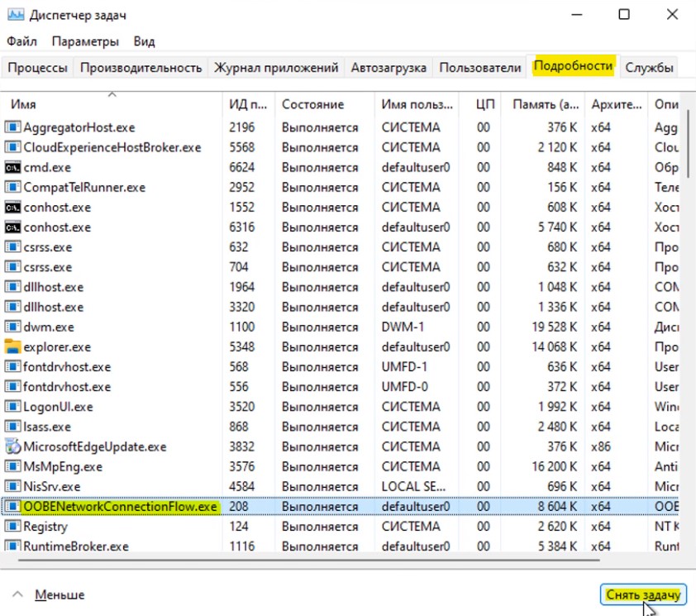
Task: Click the UMFD-0 user name cell
Action: pos(404,386)
